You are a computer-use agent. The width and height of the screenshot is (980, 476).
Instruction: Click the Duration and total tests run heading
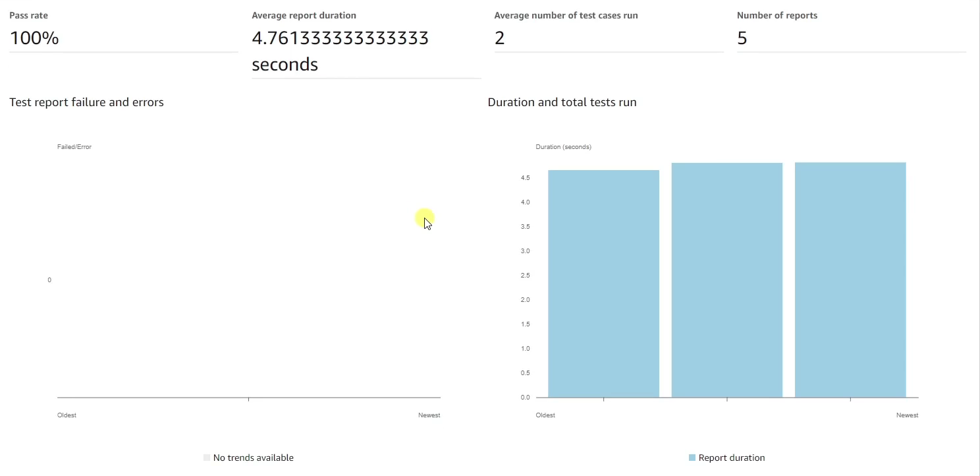pos(562,102)
